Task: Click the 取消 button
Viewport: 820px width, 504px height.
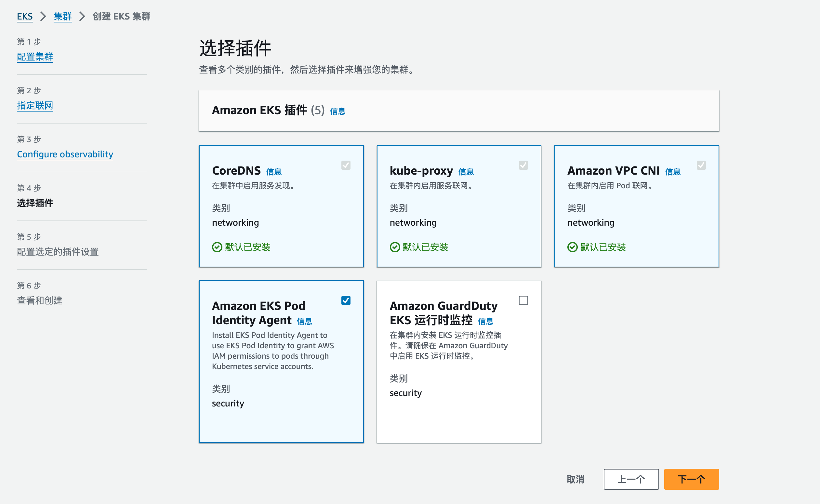Action: 576,479
